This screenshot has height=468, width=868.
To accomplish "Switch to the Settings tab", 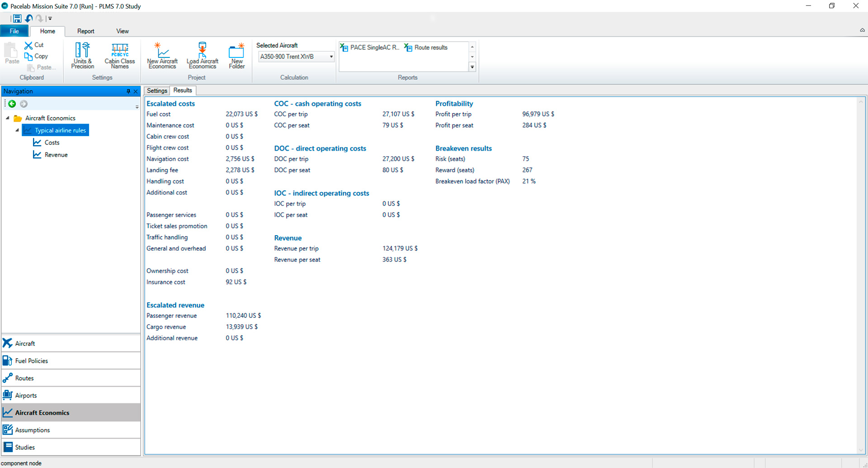I will coord(157,90).
